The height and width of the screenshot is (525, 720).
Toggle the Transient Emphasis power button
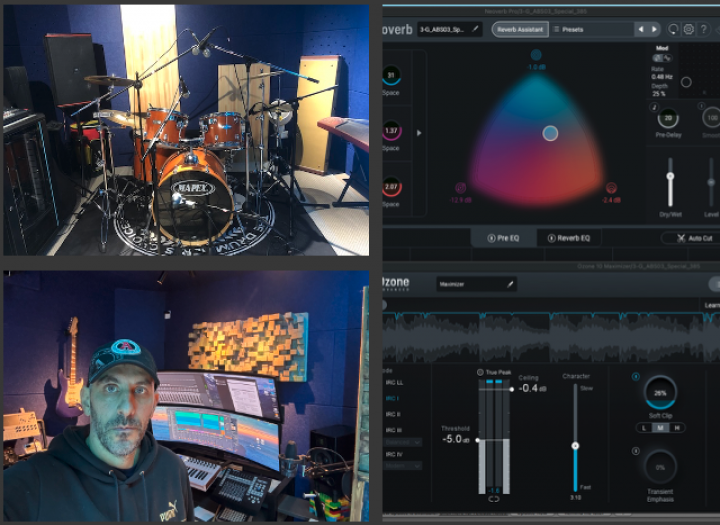(636, 450)
